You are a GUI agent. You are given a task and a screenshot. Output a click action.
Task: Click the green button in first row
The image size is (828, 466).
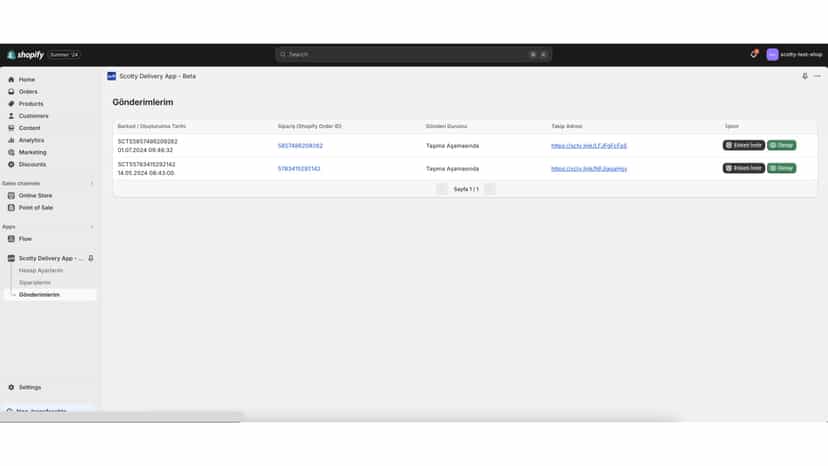782,145
